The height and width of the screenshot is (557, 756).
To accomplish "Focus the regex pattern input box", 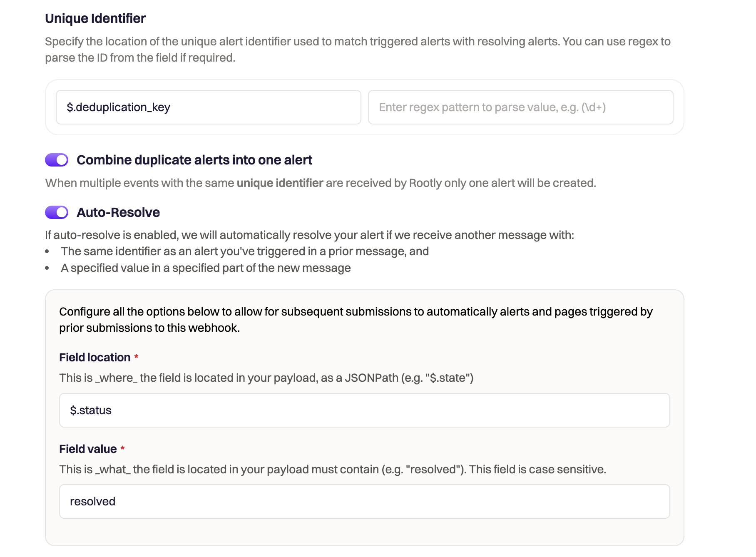I will pyautogui.click(x=520, y=107).
